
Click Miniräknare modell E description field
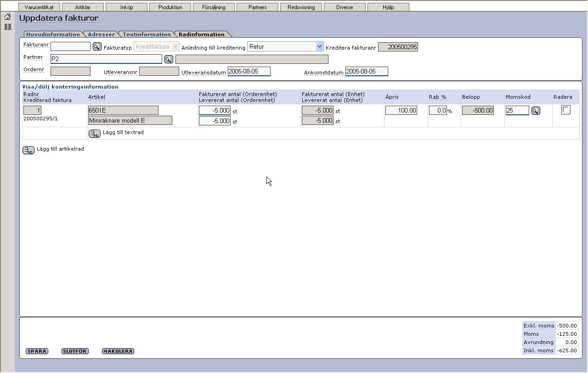(130, 120)
